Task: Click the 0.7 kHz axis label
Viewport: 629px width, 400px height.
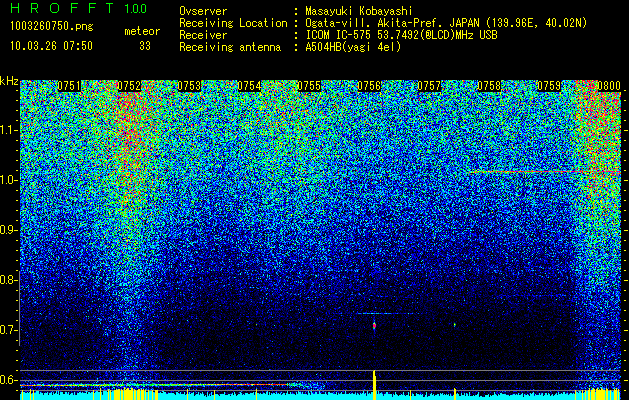Action: point(8,330)
